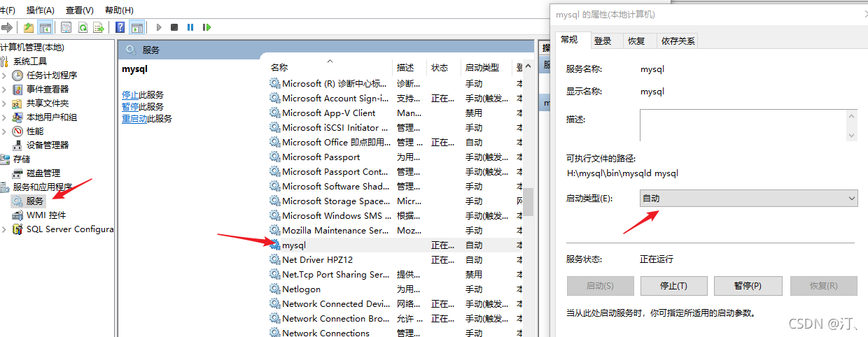868x337 pixels.
Task: Expand the 事件查看器 tree node
Action: click(x=4, y=89)
